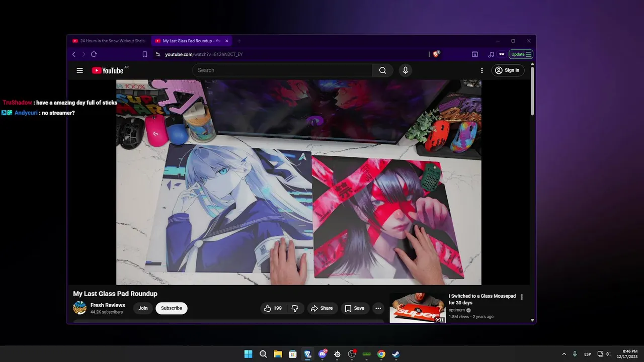
Task: Focus the YouTube Search field
Action: pos(282,70)
